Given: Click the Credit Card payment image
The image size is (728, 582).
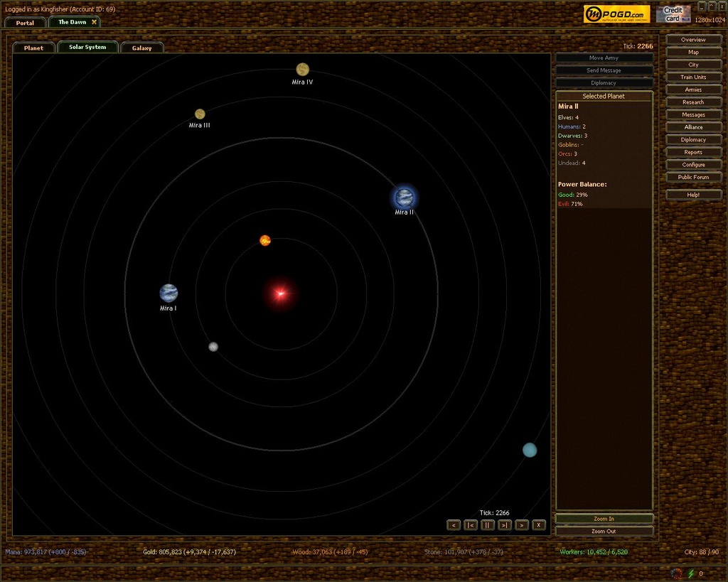Looking at the screenshot, I should pos(673,14).
